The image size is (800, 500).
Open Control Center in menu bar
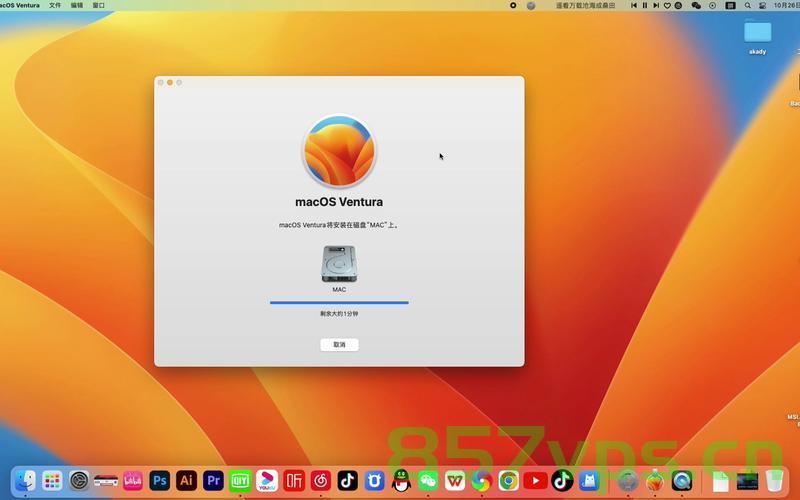click(763, 5)
